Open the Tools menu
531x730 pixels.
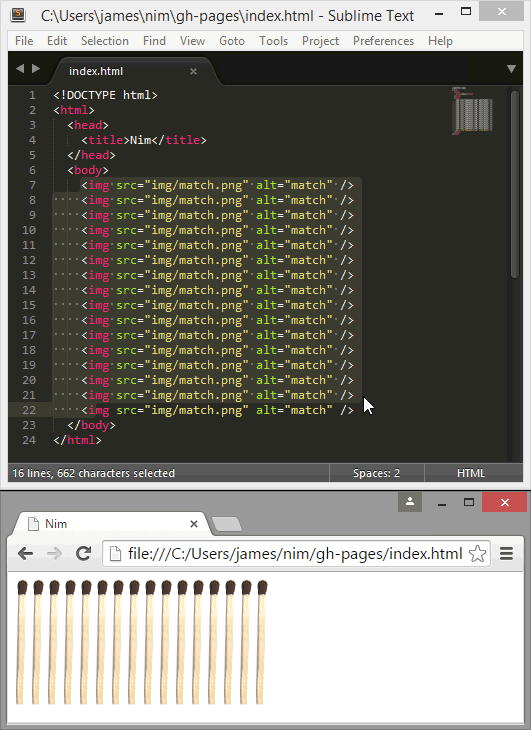[273, 41]
